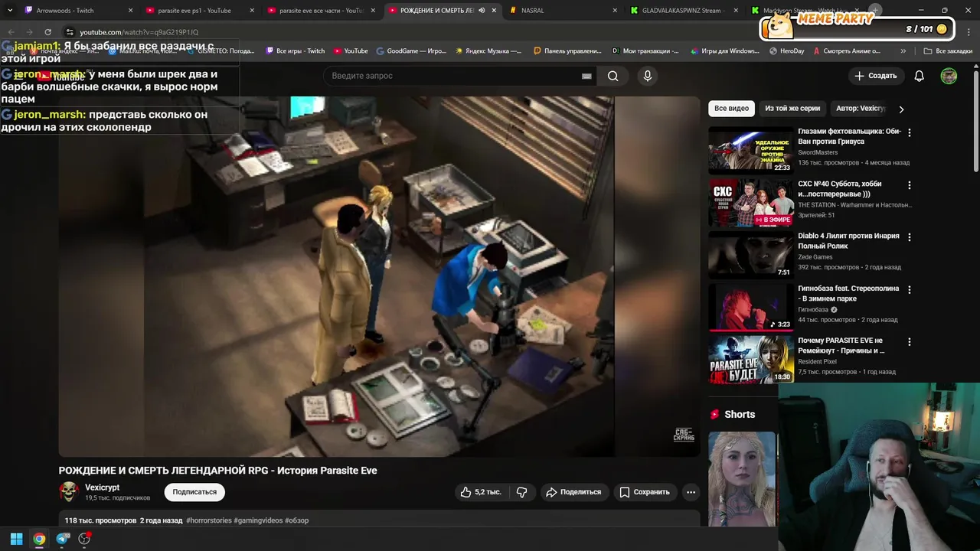The width and height of the screenshot is (980, 551).
Task: Open the Vexicrypt channel avatar
Action: pyautogui.click(x=69, y=491)
